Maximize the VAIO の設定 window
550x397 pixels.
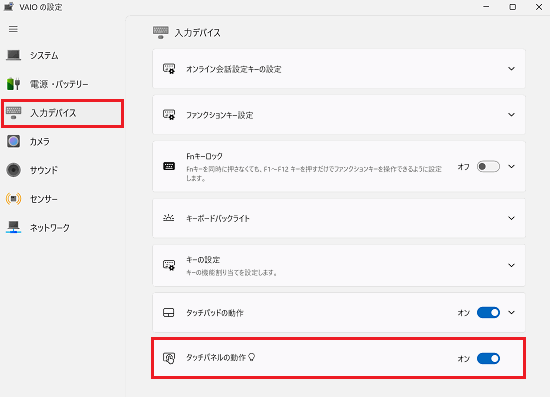[x=512, y=7]
